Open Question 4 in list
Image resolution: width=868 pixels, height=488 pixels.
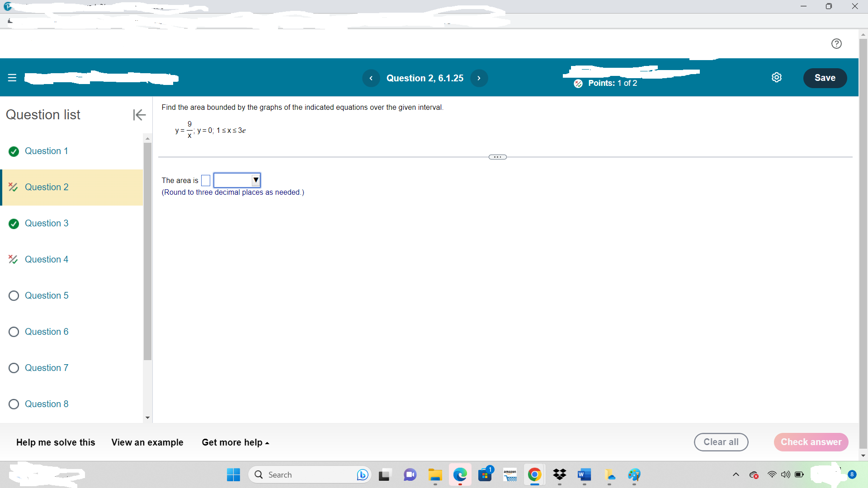47,259
